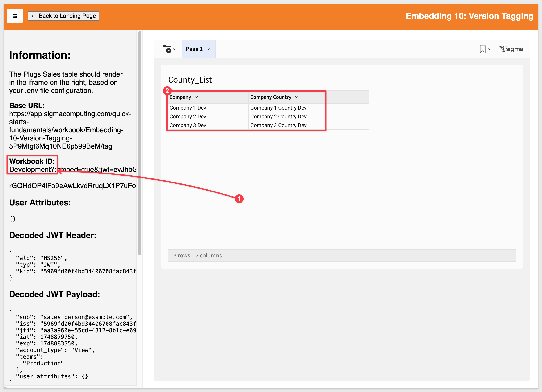The width and height of the screenshot is (542, 392).
Task: Open the bookmark dropdown chevron
Action: (490, 49)
